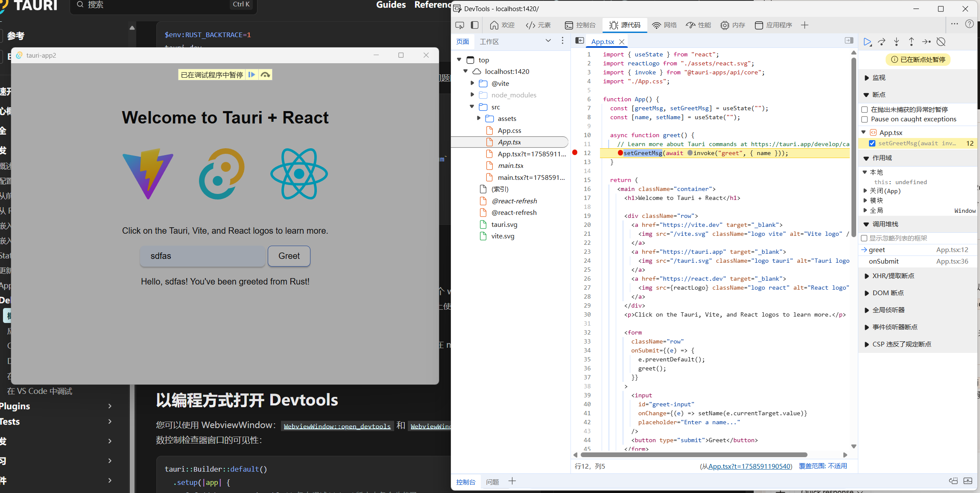The image size is (980, 493).
Task: Open the 网络 Network tab
Action: tap(664, 25)
